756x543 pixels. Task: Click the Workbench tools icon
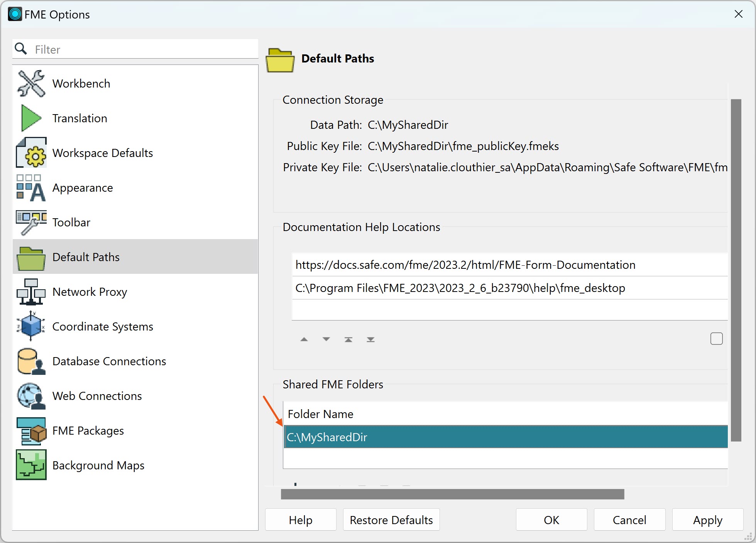click(x=31, y=83)
